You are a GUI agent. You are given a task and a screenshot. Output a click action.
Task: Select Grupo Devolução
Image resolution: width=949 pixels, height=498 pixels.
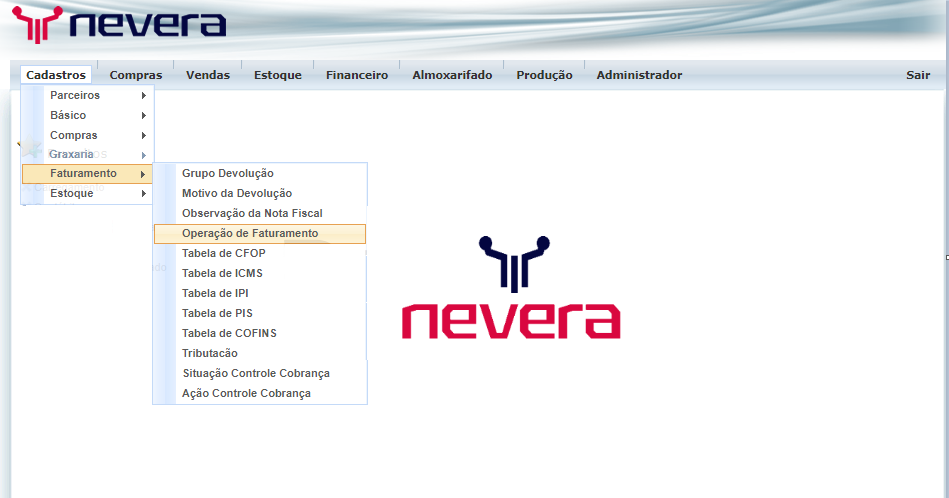pyautogui.click(x=260, y=173)
